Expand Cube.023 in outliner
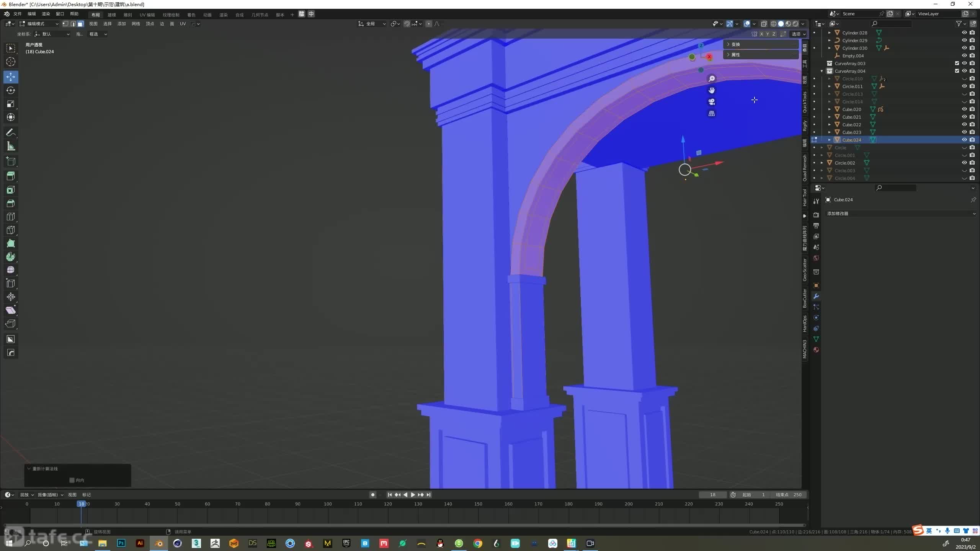This screenshot has width=980, height=551. [829, 132]
